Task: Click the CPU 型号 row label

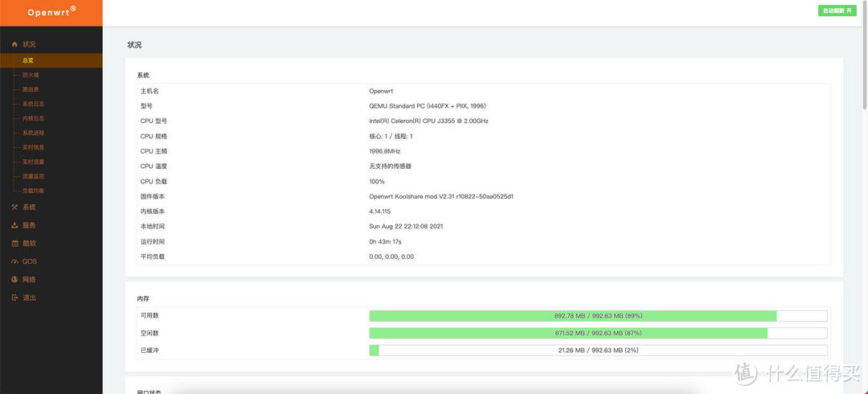Action: 154,121
